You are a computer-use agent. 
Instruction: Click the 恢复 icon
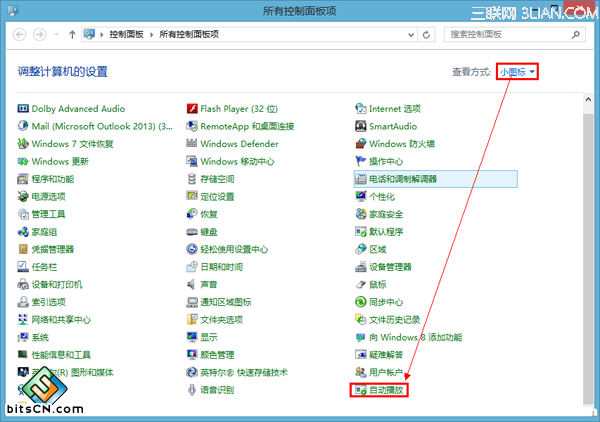[x=192, y=214]
